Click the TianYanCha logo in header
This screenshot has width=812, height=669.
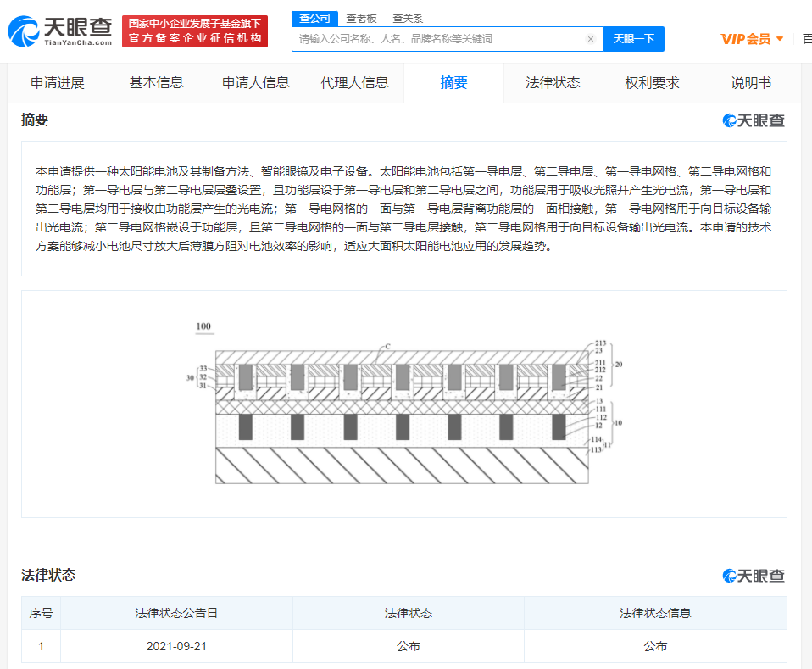[60, 31]
